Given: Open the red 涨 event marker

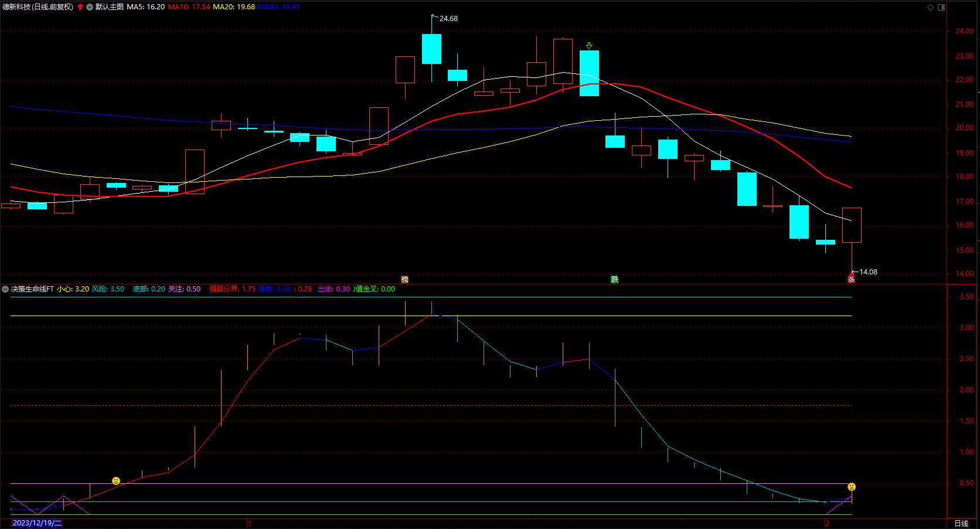Looking at the screenshot, I should point(851,279).
